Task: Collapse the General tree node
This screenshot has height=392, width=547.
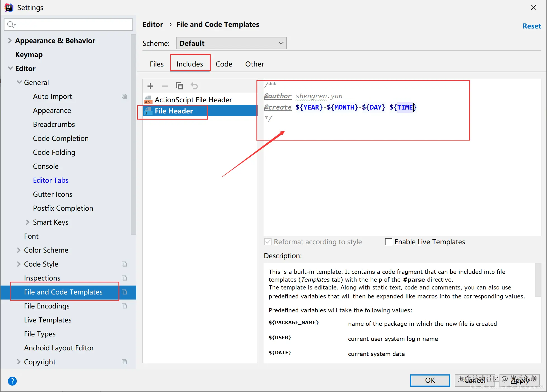Action: tap(19, 82)
